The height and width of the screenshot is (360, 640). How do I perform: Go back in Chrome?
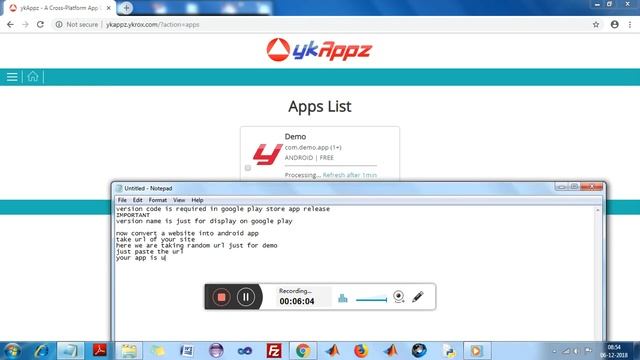point(10,24)
